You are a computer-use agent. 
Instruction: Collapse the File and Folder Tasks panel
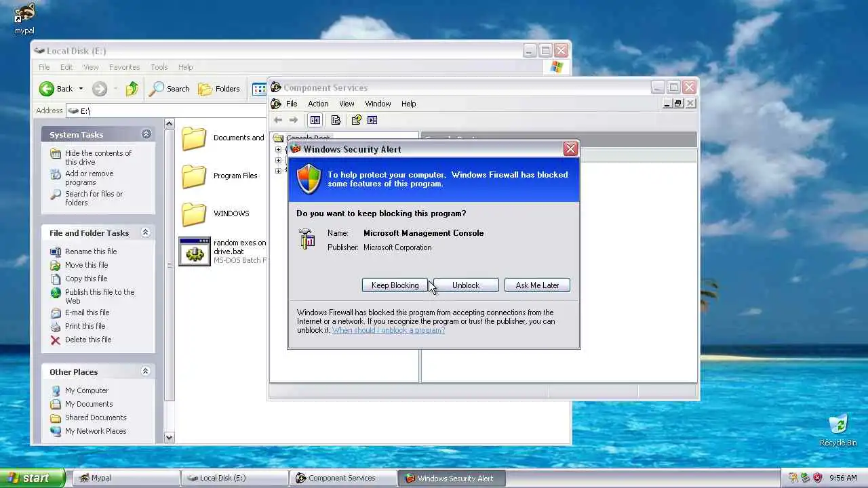(x=145, y=232)
